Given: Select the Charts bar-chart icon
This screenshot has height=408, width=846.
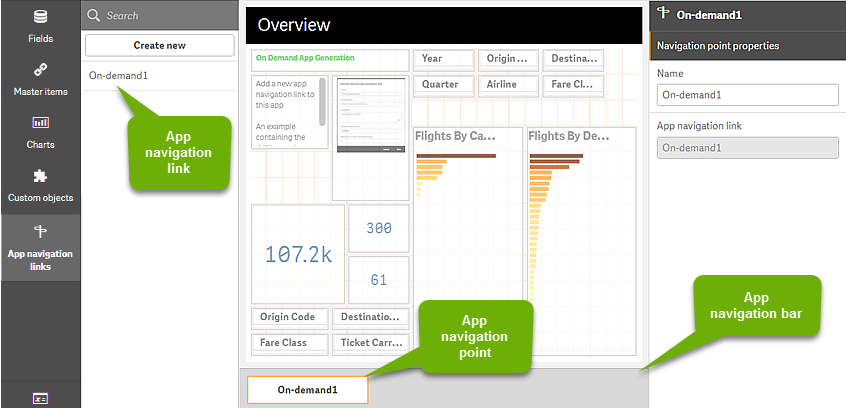Looking at the screenshot, I should click(40, 123).
